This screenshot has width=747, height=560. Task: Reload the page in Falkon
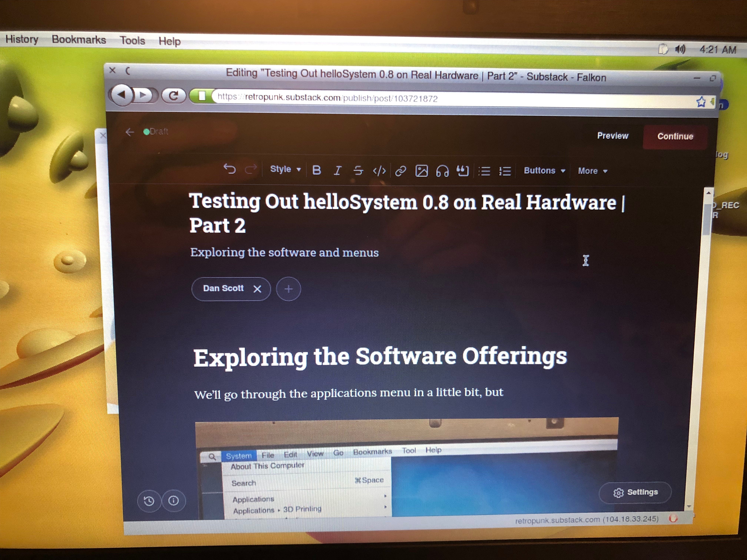[x=173, y=96]
